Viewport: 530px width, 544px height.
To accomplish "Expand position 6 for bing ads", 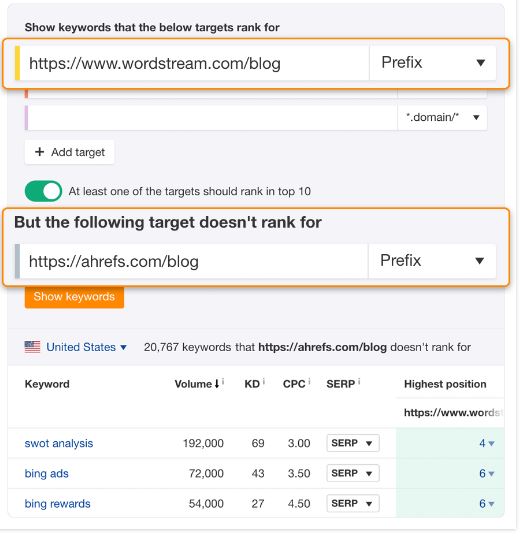I will tap(487, 474).
